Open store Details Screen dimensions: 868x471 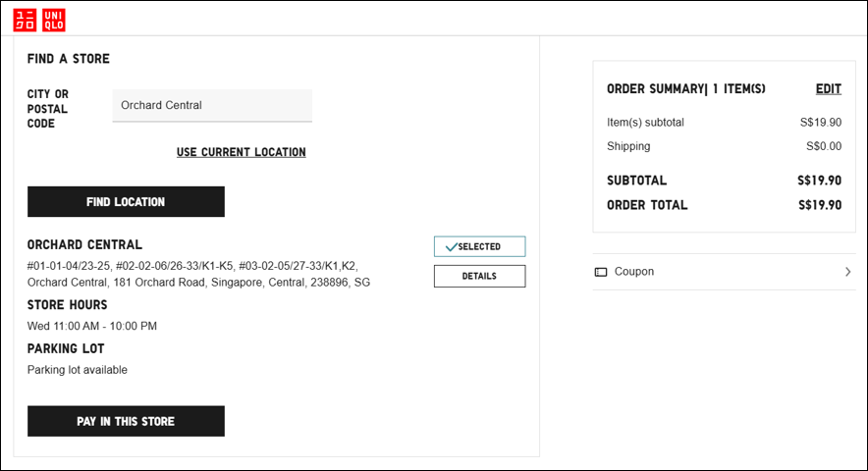click(x=479, y=277)
